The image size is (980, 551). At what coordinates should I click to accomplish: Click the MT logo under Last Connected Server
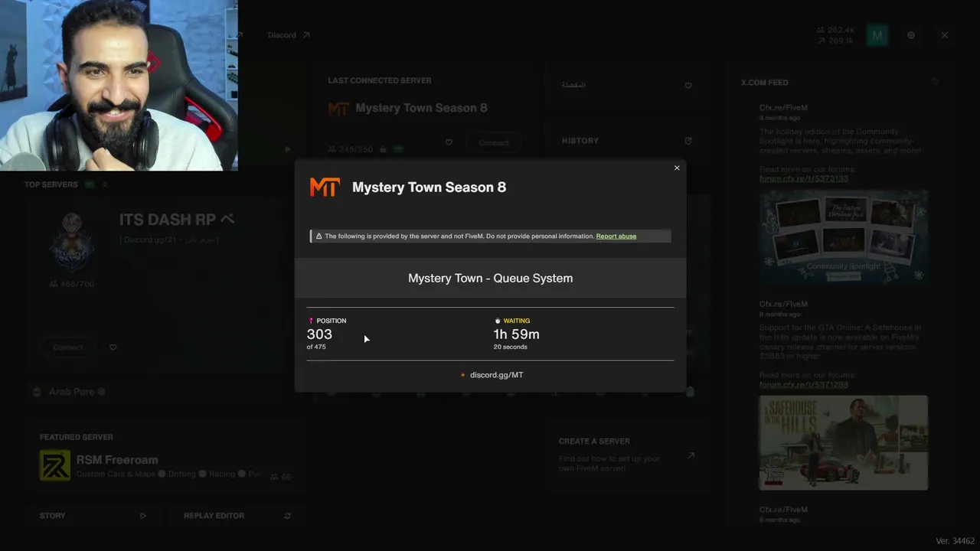click(x=338, y=109)
